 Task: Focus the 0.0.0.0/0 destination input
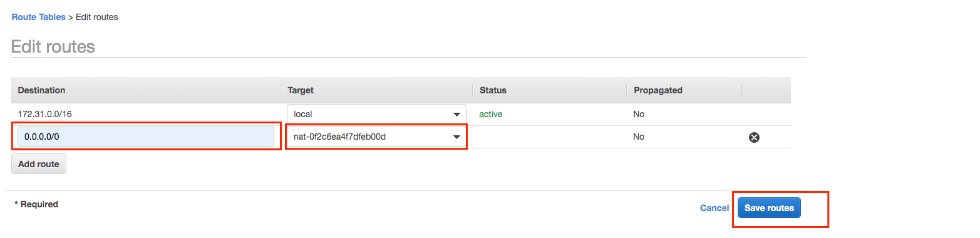[146, 137]
